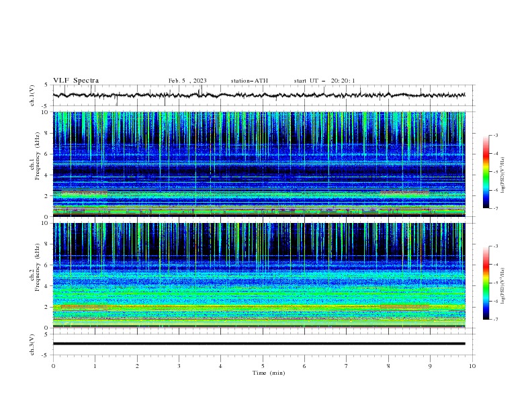The height and width of the screenshot is (411, 532).
Task: Click the 'start UT = 20:20:1' text
Action: (324, 81)
